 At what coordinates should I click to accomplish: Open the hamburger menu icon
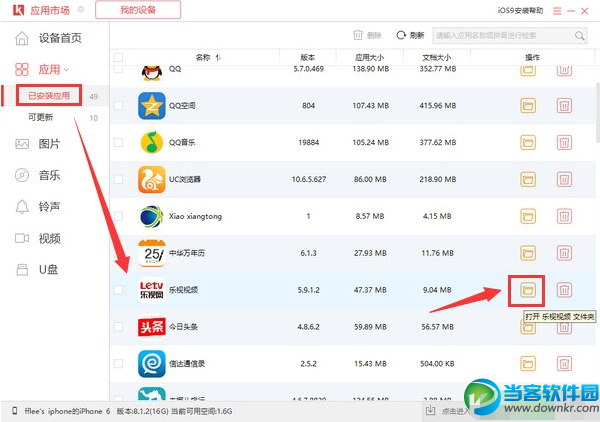557,11
